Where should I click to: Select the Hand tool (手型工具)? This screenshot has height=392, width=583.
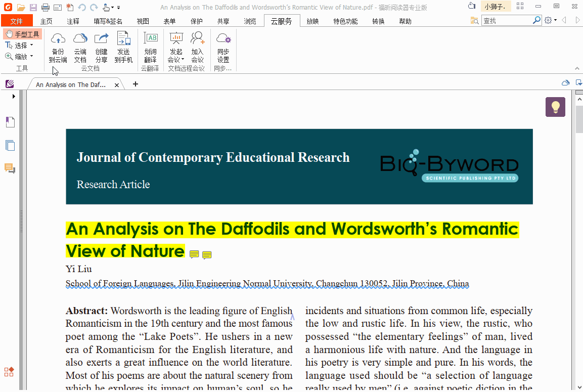click(22, 34)
